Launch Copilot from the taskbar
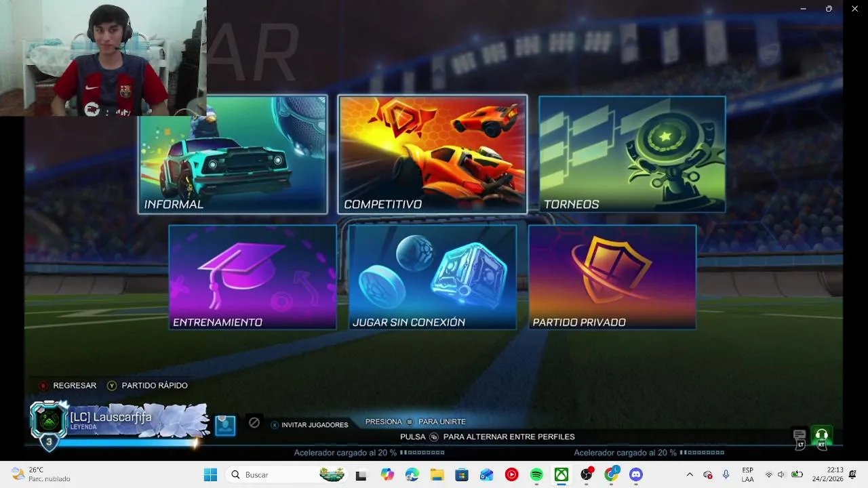The height and width of the screenshot is (488, 868). [x=387, y=474]
